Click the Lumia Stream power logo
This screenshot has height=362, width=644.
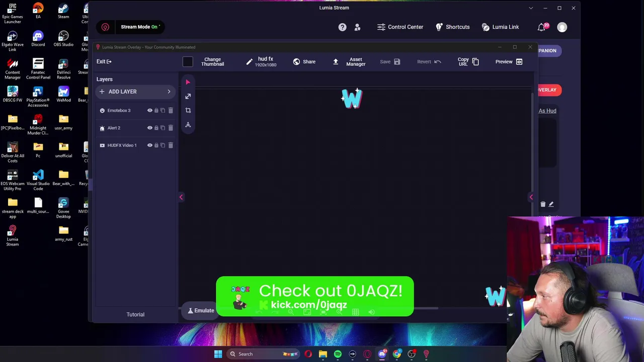(105, 27)
